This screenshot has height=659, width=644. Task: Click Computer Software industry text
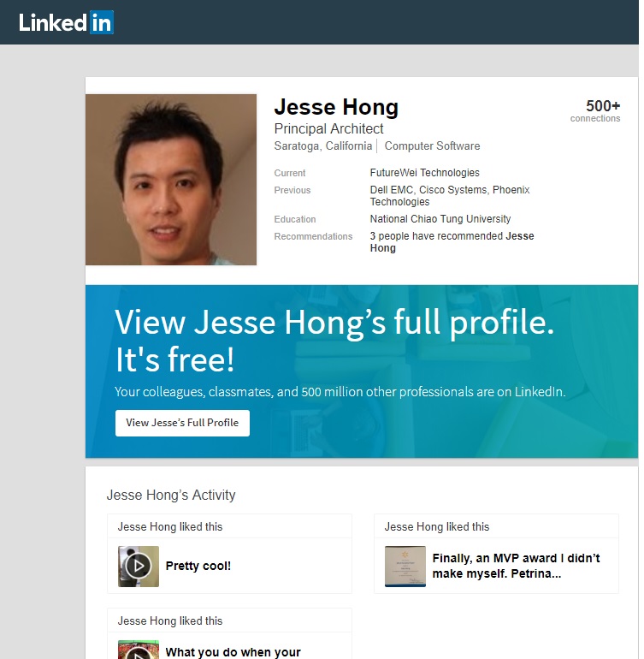(x=432, y=145)
